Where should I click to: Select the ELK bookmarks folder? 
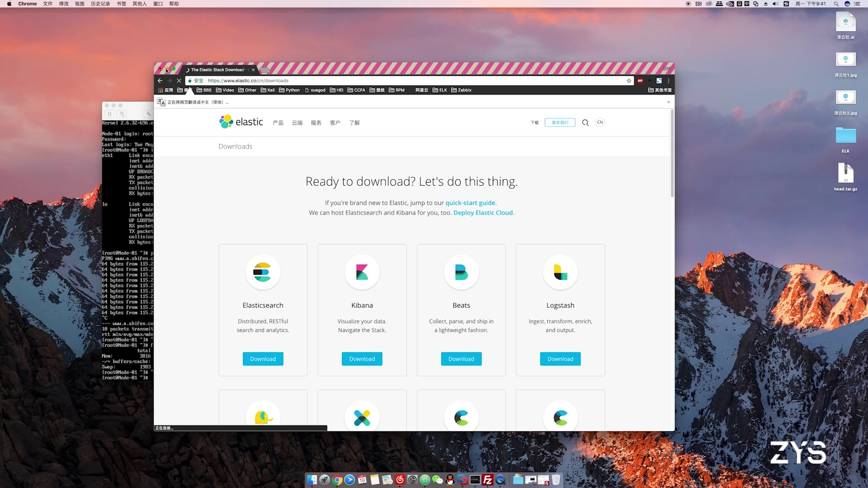(441, 90)
